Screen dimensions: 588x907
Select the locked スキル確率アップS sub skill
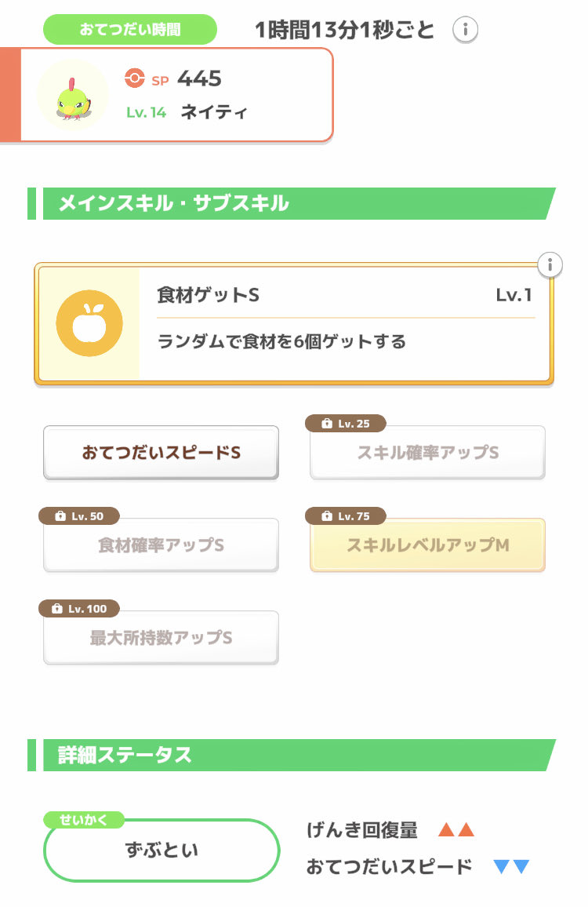pyautogui.click(x=427, y=453)
